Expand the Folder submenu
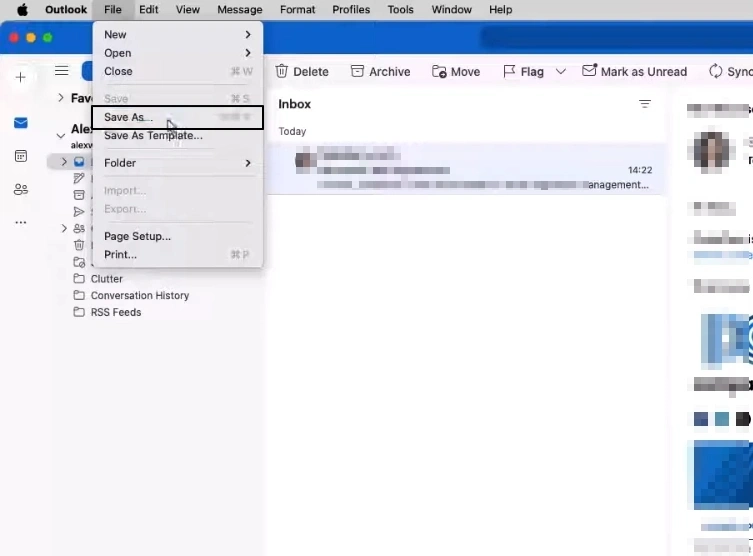Image resolution: width=753 pixels, height=556 pixels. [x=177, y=163]
